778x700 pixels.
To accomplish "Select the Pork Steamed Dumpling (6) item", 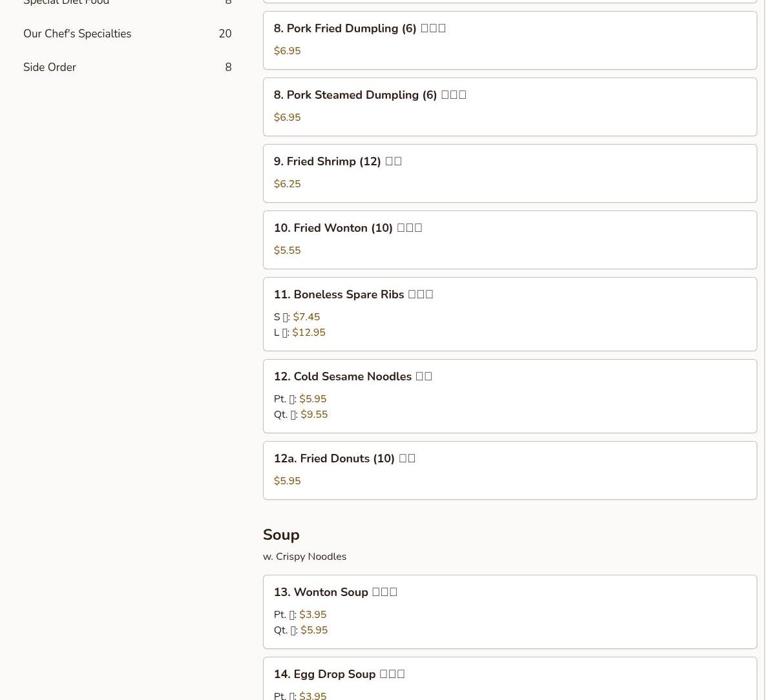I will tap(510, 107).
